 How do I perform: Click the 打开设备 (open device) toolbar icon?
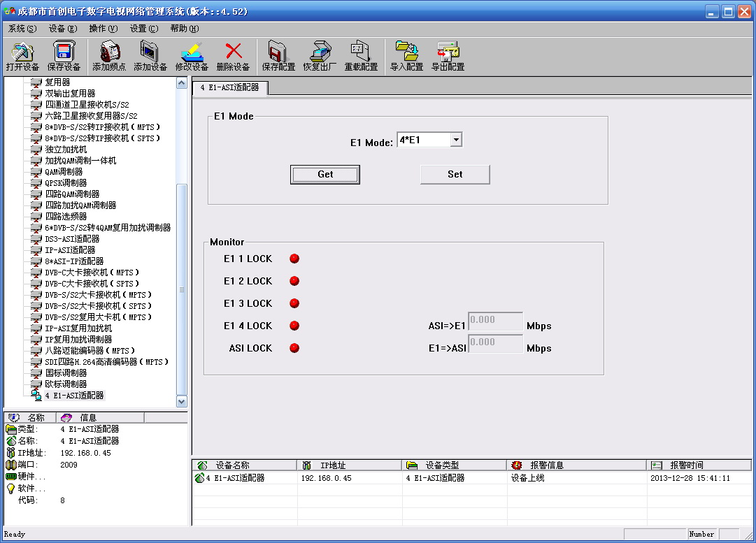point(22,56)
